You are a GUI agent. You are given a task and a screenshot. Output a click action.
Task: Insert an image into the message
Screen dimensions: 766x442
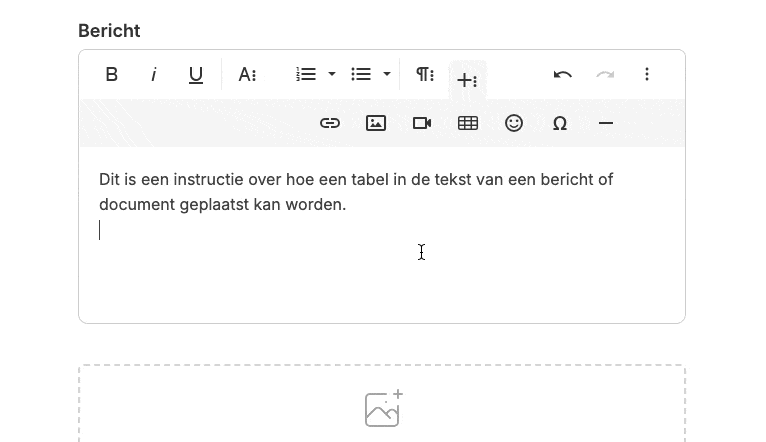(x=376, y=123)
